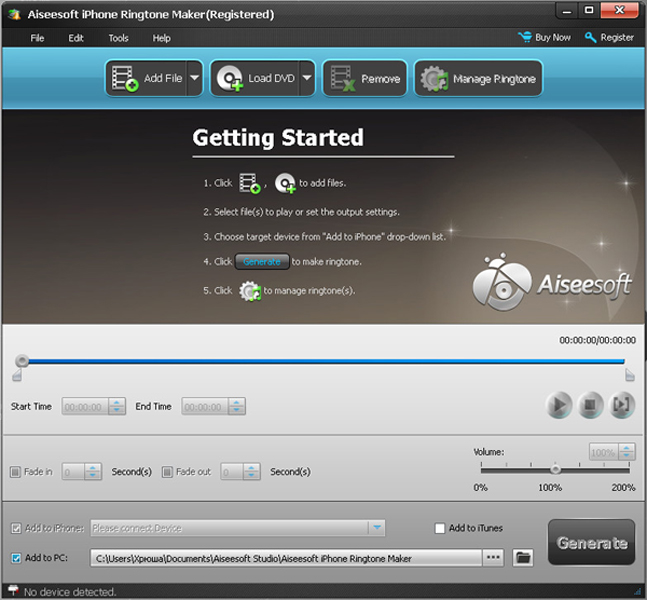Uncheck the Add to PC checkbox
Image resolution: width=647 pixels, height=600 pixels.
click(x=15, y=557)
